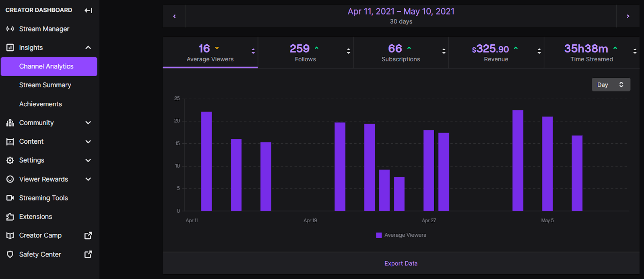Select the Subscriptions tab

pyautogui.click(x=401, y=53)
